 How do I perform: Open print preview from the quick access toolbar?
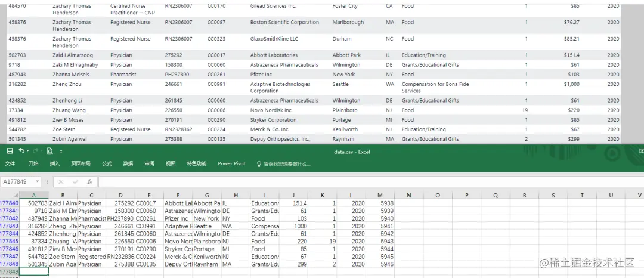click(49, 151)
